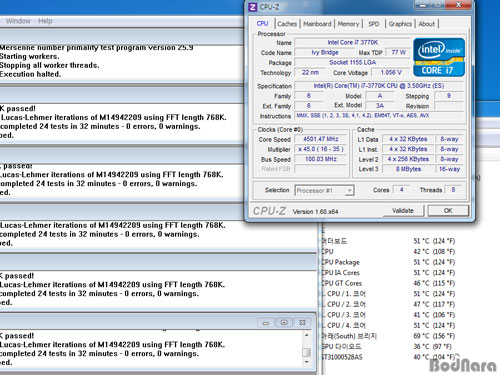Open the Processor #1 selection dropdown
Viewport: 500px width, 375px height.
pyautogui.click(x=324, y=190)
